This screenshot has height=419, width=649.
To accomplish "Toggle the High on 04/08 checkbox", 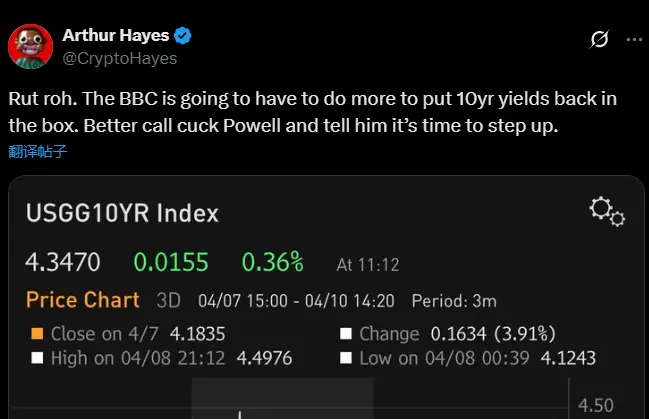I will pyautogui.click(x=38, y=357).
